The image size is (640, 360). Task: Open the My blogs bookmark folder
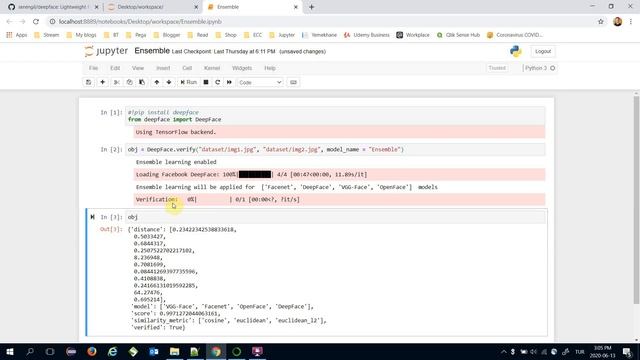(81, 35)
